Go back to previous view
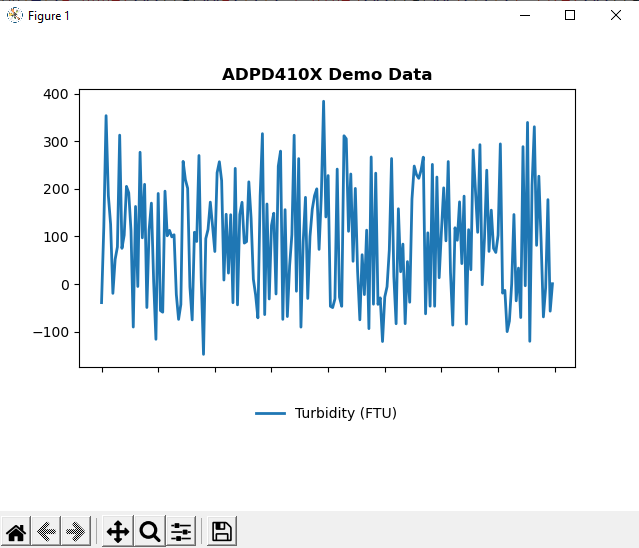Screen dimensions: 639x548 point(46,531)
